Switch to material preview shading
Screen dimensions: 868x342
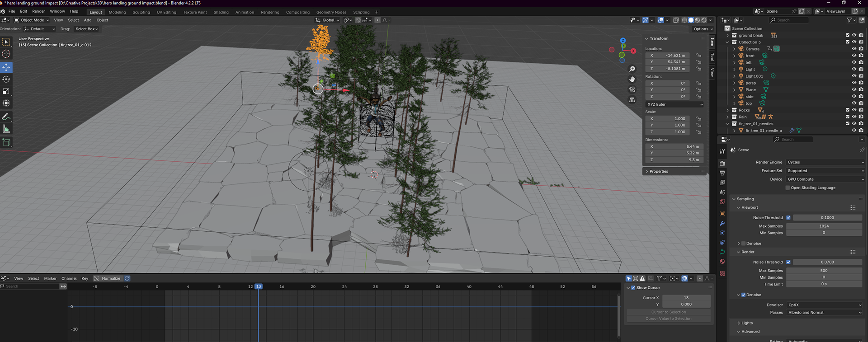[x=697, y=20]
